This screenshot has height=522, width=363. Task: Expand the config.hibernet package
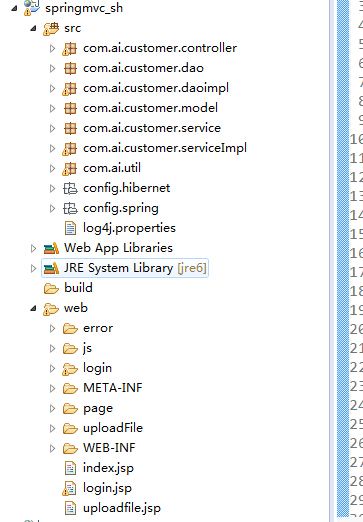[x=52, y=189]
